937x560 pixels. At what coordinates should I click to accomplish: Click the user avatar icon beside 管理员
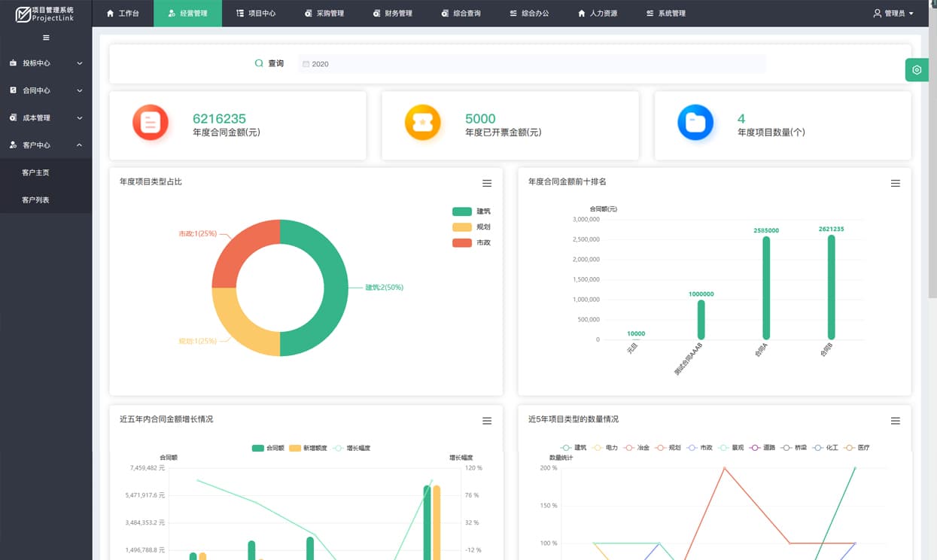tap(878, 14)
